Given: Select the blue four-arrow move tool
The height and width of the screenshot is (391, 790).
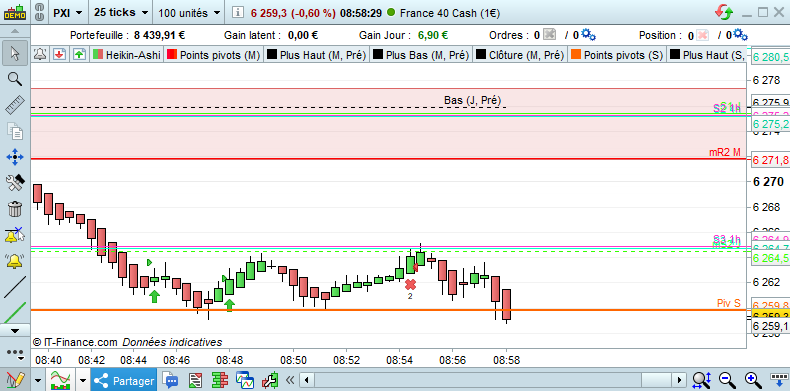Looking at the screenshot, I should pos(15,157).
